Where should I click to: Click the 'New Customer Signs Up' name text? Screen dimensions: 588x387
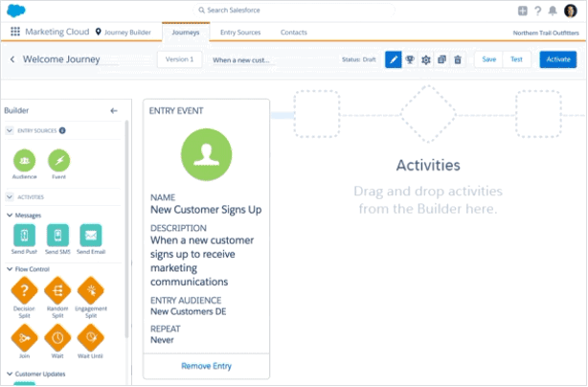coord(206,210)
